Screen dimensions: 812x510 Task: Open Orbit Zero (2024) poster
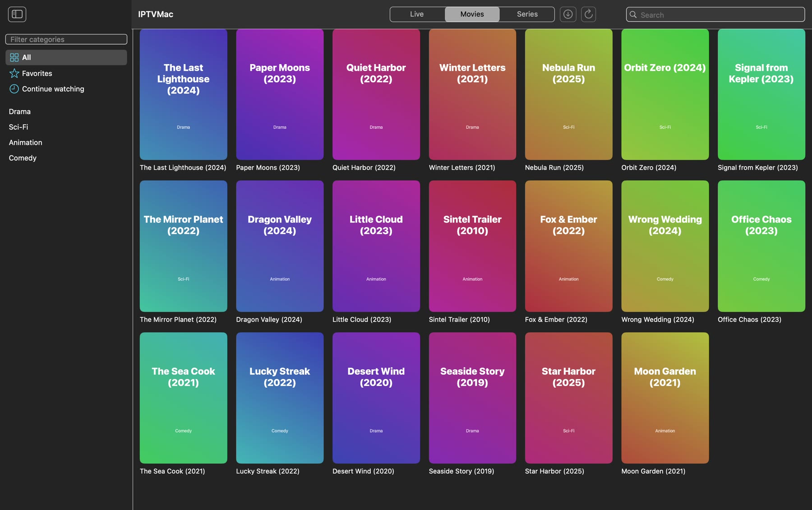point(665,94)
